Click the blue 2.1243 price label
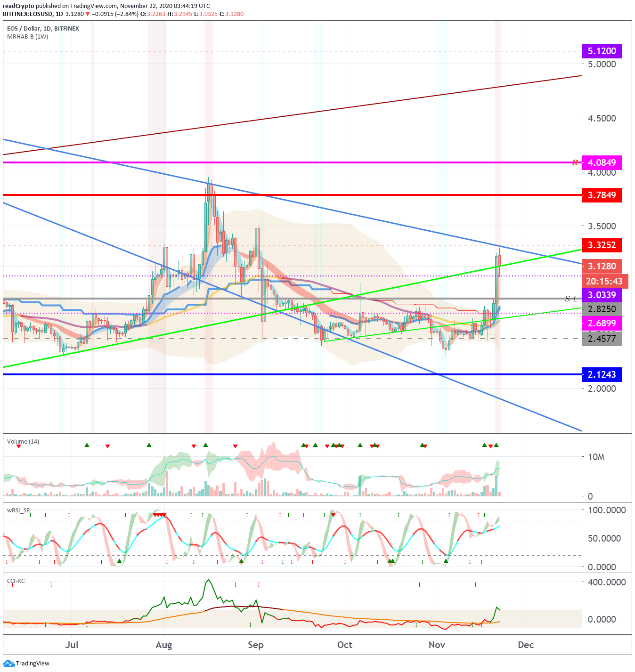 tap(602, 374)
